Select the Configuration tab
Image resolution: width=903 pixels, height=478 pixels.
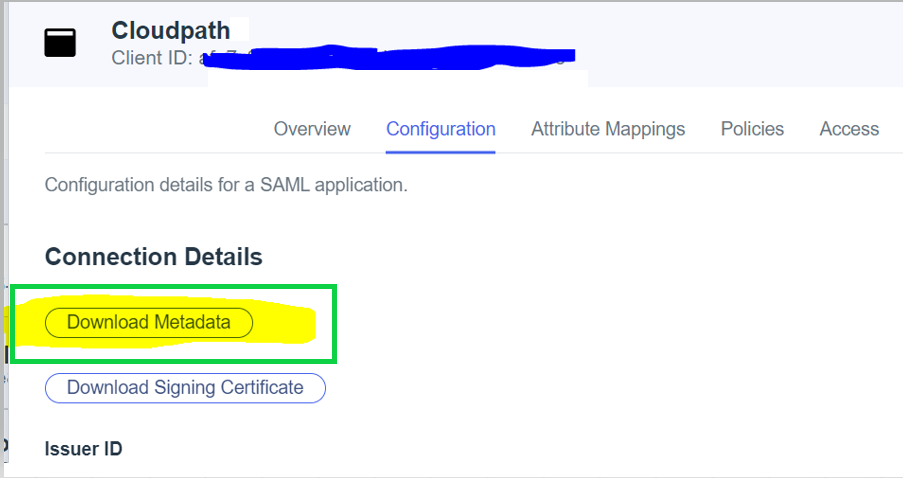point(440,129)
